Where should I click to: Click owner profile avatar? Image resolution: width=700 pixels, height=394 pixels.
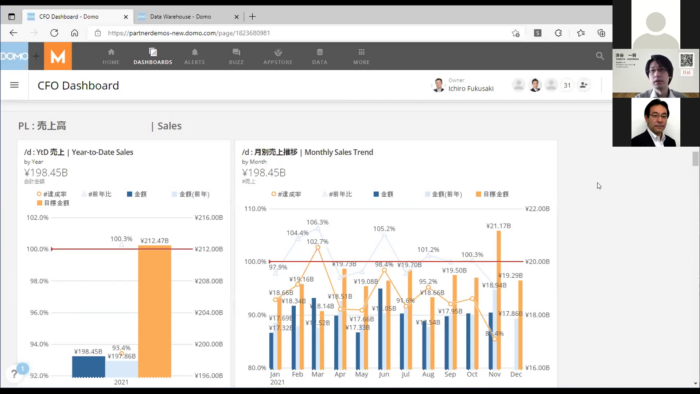click(x=438, y=85)
